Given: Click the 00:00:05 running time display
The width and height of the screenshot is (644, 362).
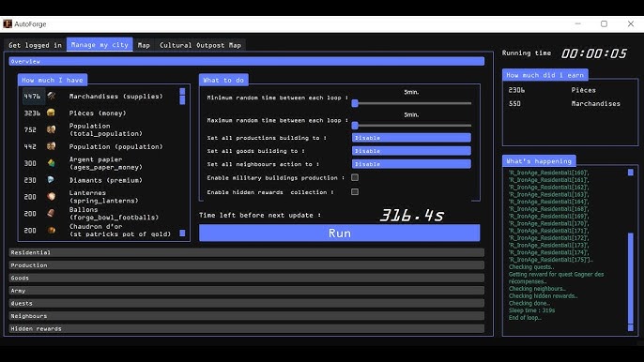Looking at the screenshot, I should (x=594, y=53).
